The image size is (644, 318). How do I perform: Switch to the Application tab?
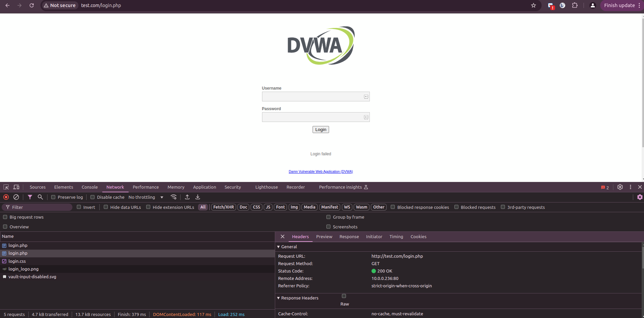point(204,187)
